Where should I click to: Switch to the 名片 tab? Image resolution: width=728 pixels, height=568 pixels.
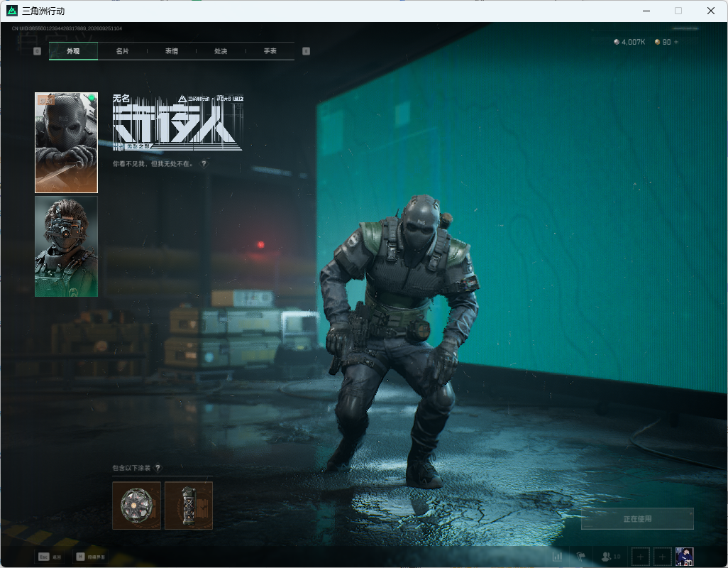pyautogui.click(x=123, y=51)
